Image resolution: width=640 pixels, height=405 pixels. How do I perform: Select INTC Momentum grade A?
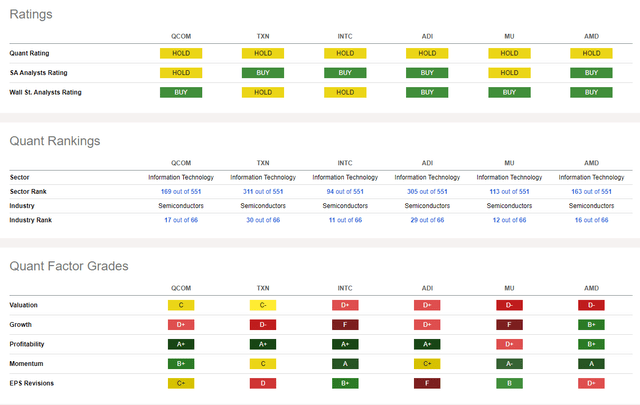345,364
